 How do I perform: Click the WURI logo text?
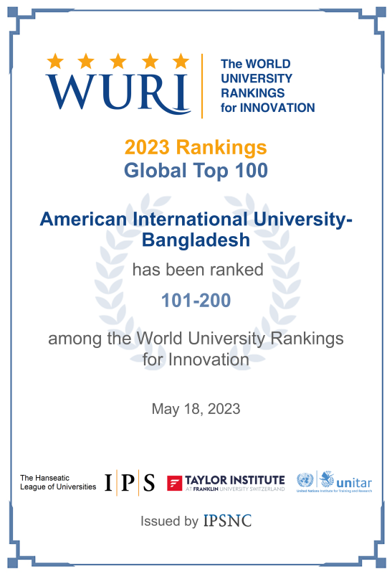point(118,93)
